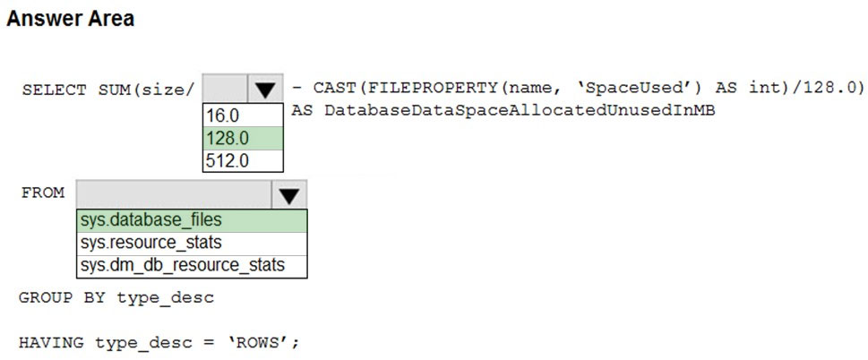
Task: Click the FROM keyword label
Action: point(43,193)
